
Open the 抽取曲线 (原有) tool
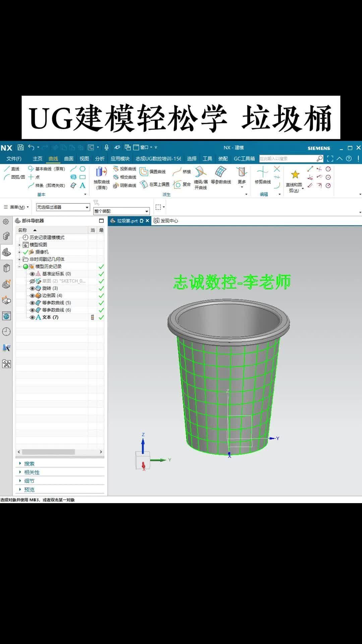pos(102,178)
